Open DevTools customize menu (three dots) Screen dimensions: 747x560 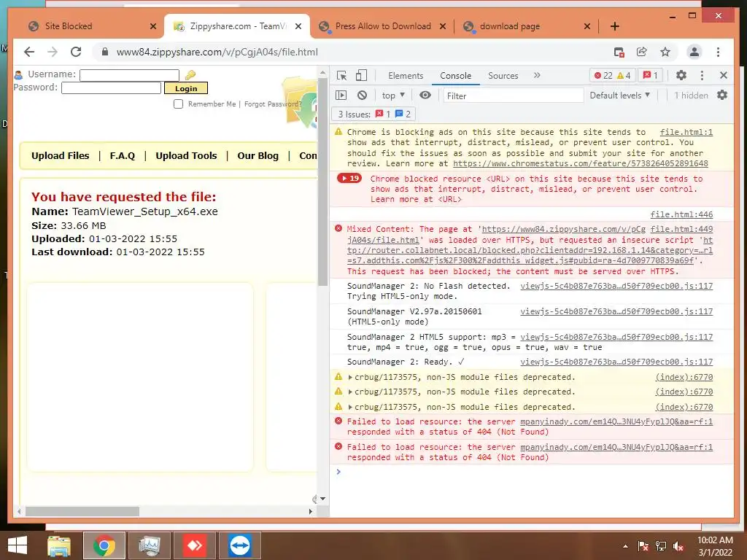pos(702,75)
